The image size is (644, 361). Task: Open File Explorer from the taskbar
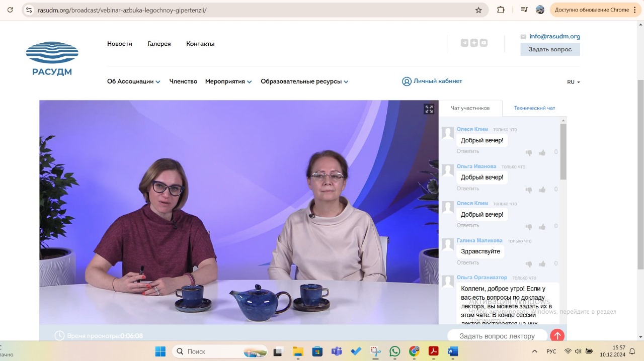298,351
